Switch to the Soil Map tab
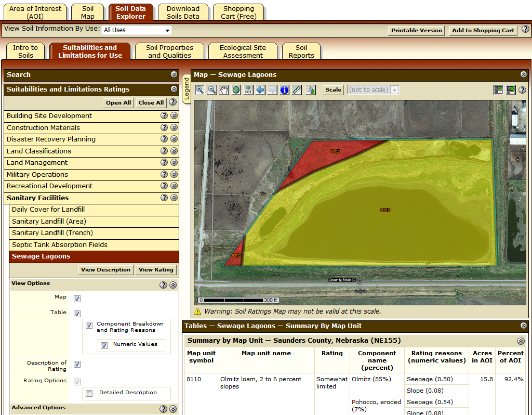The height and width of the screenshot is (415, 532). click(88, 12)
